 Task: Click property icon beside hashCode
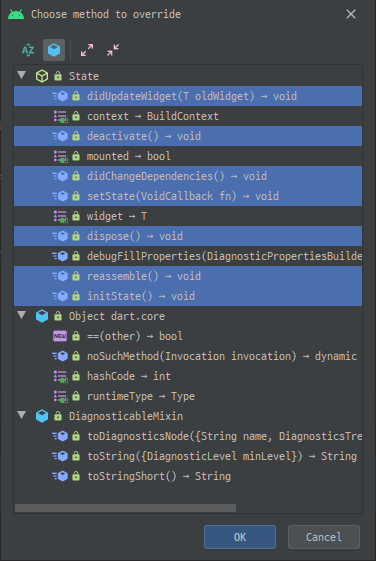click(60, 377)
